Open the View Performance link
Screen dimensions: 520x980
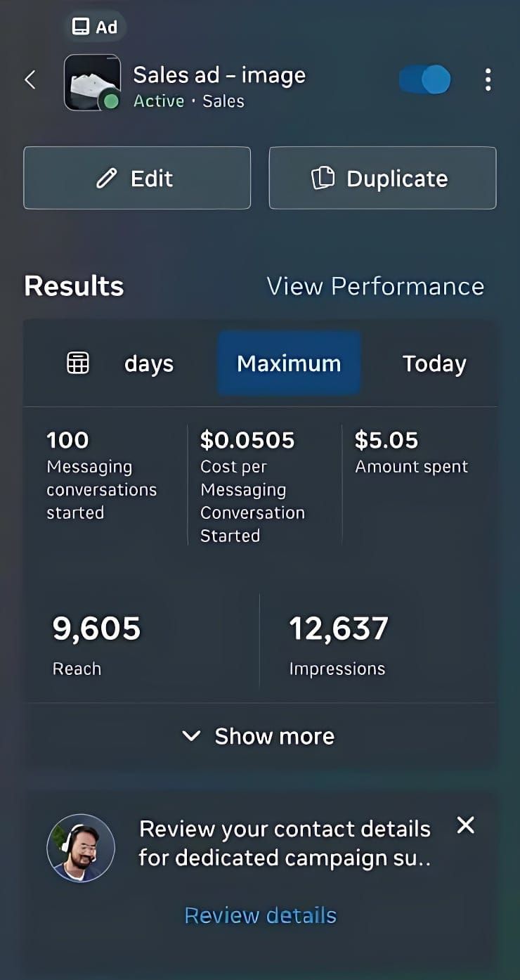click(x=375, y=286)
